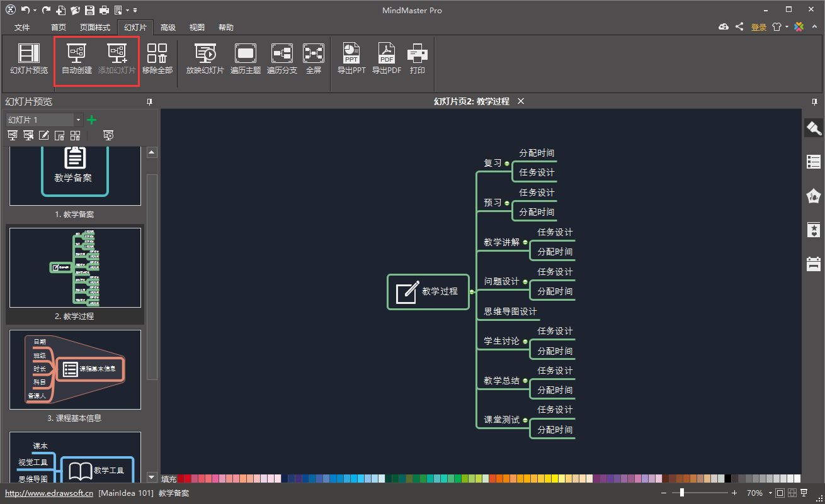Open the 70% zoom level dropdown

tap(769, 493)
